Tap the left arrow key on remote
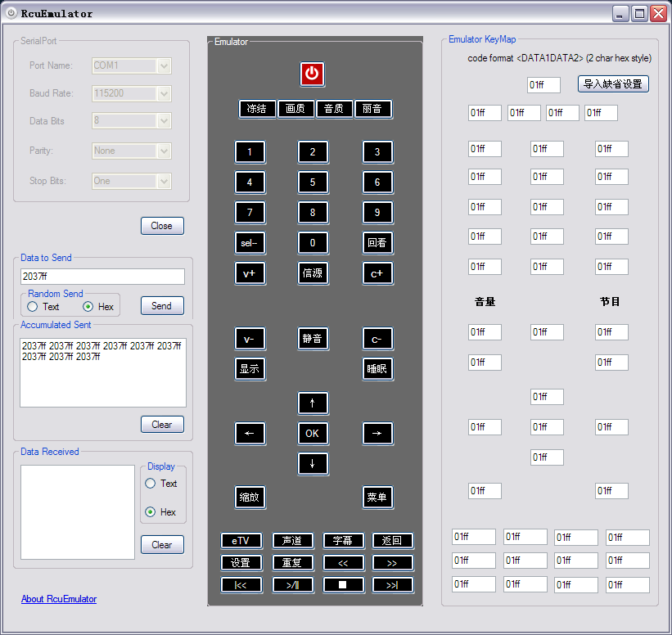 click(250, 433)
